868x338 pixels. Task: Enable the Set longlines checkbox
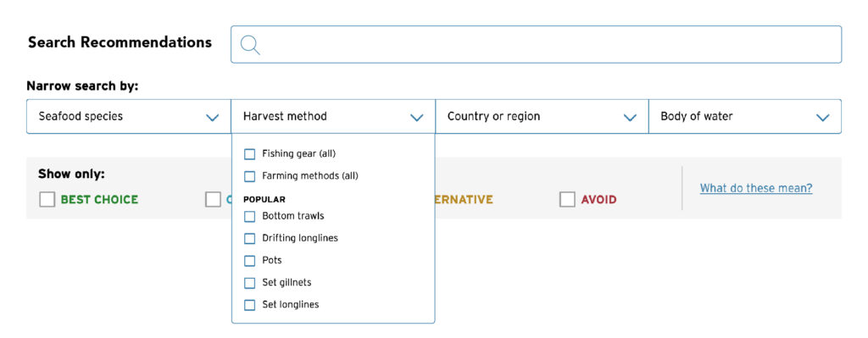click(x=250, y=305)
